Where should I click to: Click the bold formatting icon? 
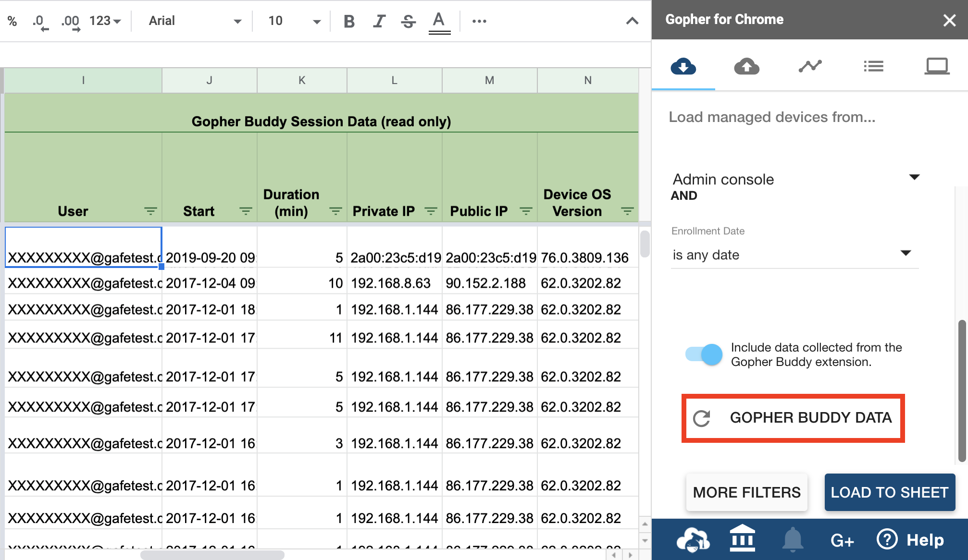click(x=349, y=21)
